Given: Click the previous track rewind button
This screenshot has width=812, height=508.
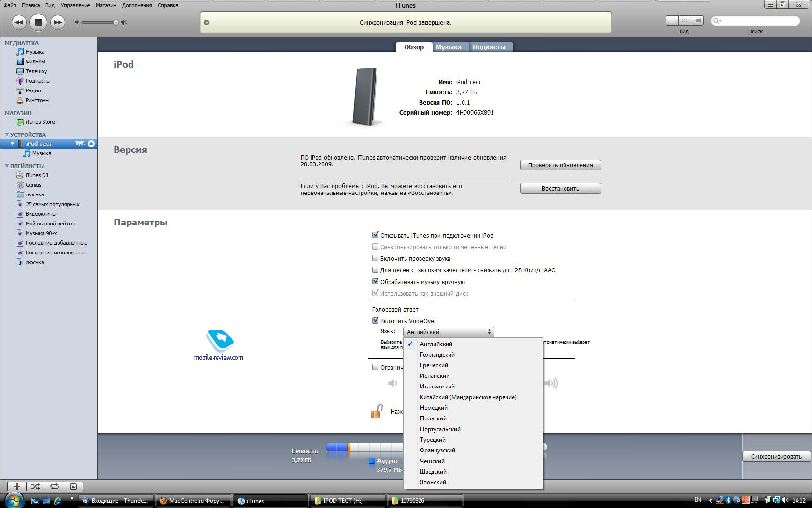Looking at the screenshot, I should point(19,22).
